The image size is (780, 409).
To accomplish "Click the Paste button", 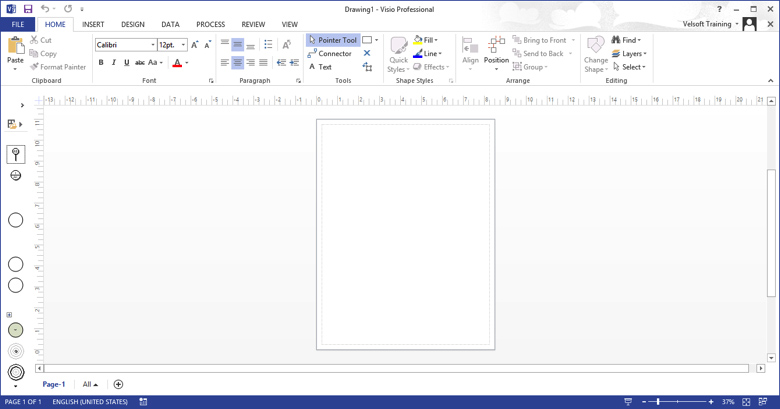I will pos(15,53).
